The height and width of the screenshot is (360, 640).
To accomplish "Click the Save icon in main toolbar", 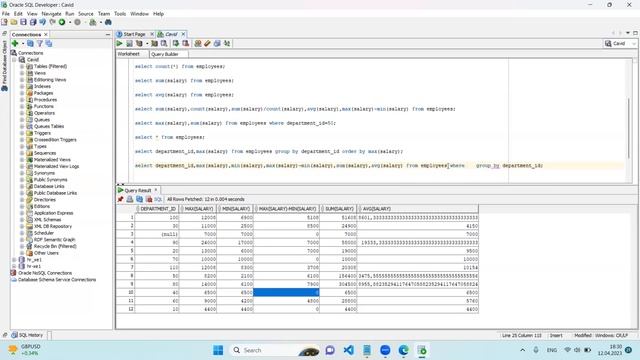I will coord(23,22).
